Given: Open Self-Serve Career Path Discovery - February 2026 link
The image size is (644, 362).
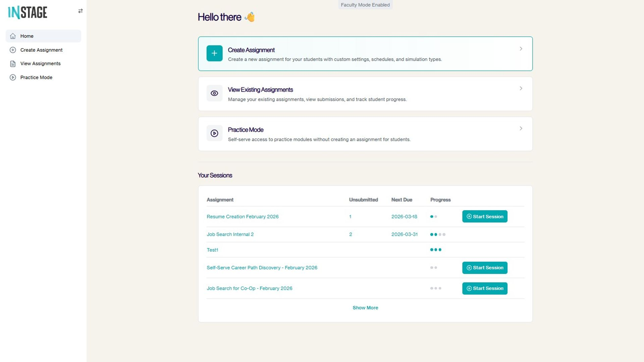Looking at the screenshot, I should point(262,268).
